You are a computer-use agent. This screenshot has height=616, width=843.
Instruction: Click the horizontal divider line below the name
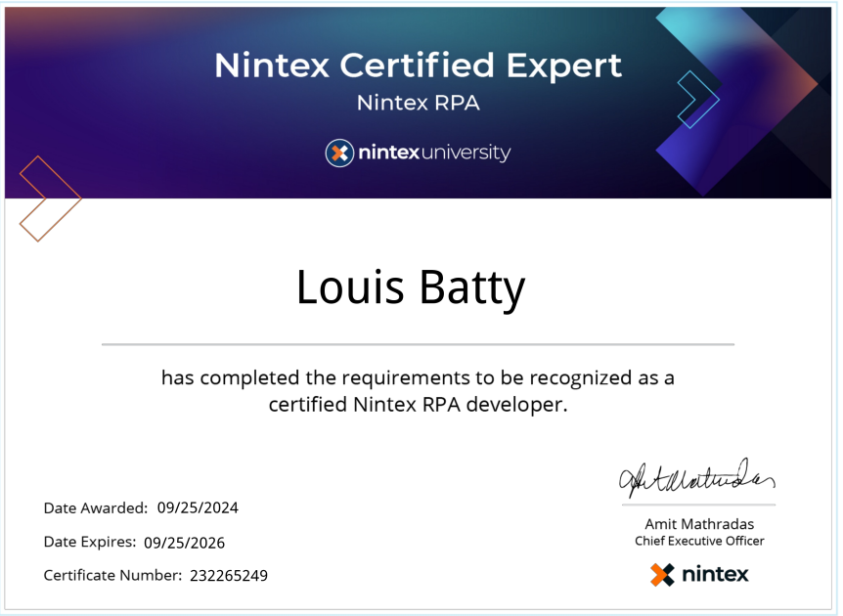pyautogui.click(x=418, y=344)
